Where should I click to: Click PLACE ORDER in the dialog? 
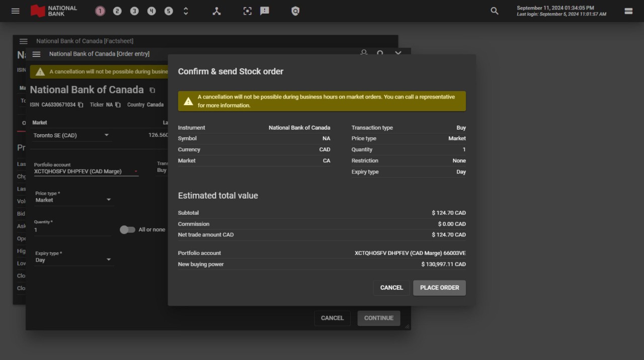tap(439, 288)
